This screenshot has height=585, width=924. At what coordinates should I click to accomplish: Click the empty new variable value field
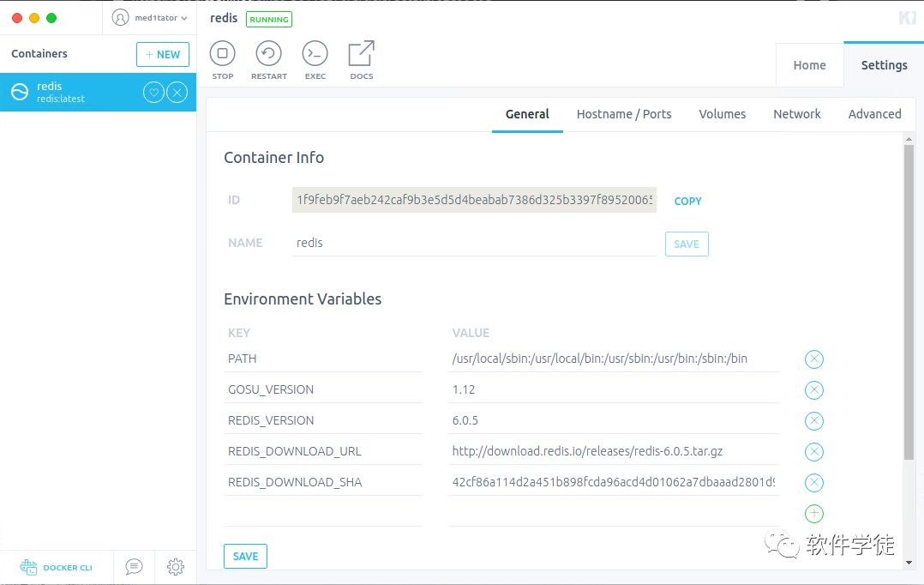click(x=613, y=513)
